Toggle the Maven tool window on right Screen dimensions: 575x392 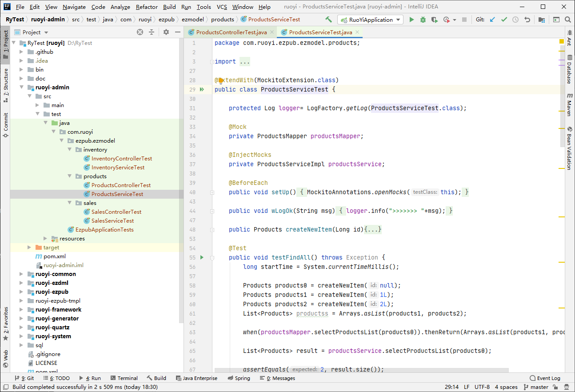[569, 105]
